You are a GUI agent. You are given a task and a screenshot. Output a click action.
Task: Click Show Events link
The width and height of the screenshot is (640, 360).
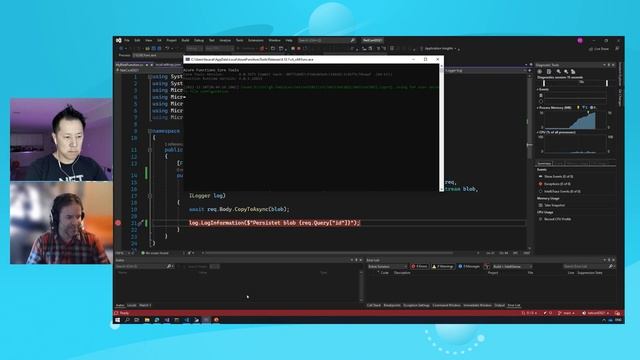click(558, 176)
